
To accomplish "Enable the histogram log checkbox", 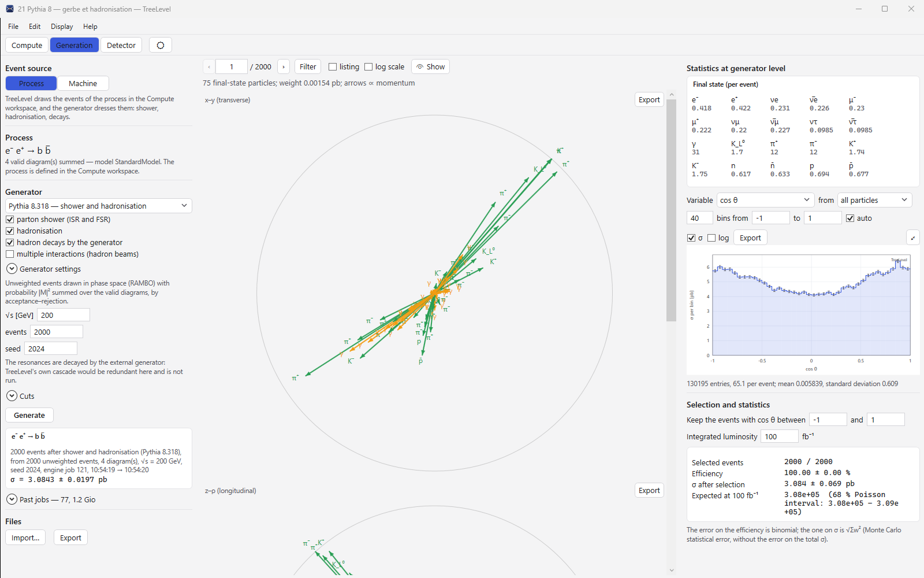I will point(711,238).
